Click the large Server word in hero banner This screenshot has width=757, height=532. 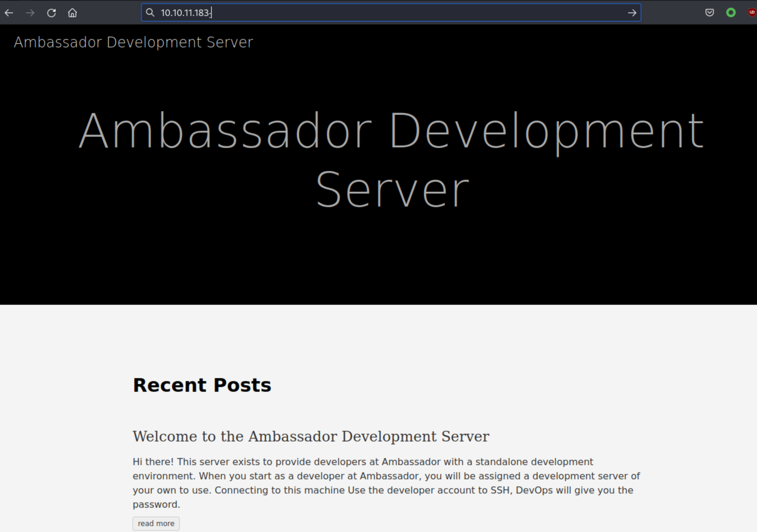(392, 189)
